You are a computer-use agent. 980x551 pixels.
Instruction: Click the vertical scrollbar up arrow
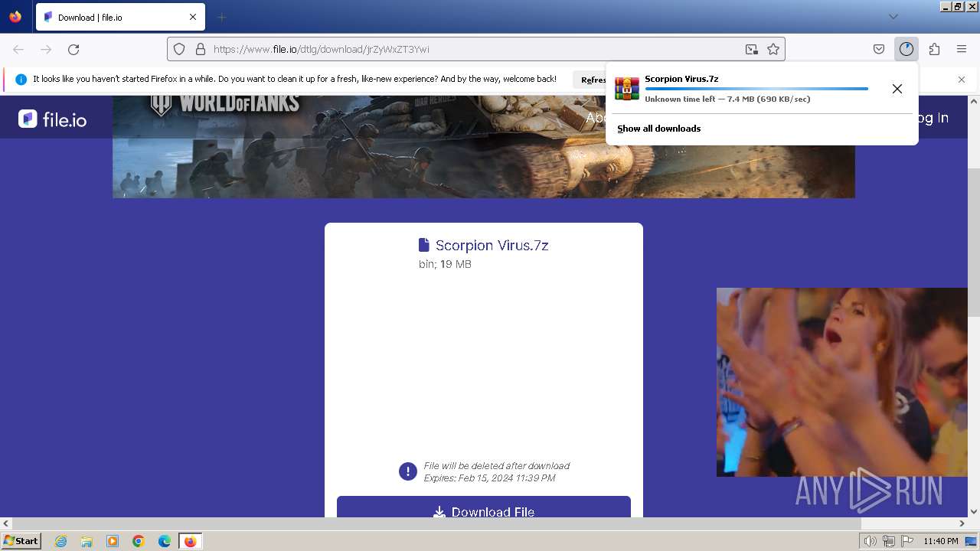974,101
